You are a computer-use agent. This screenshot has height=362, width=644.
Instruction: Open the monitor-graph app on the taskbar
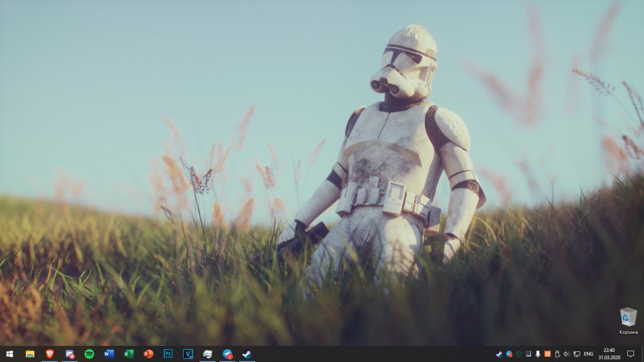point(207,354)
